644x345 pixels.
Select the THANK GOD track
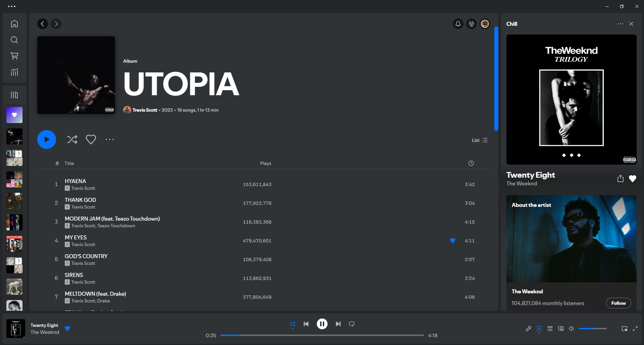tap(263, 203)
